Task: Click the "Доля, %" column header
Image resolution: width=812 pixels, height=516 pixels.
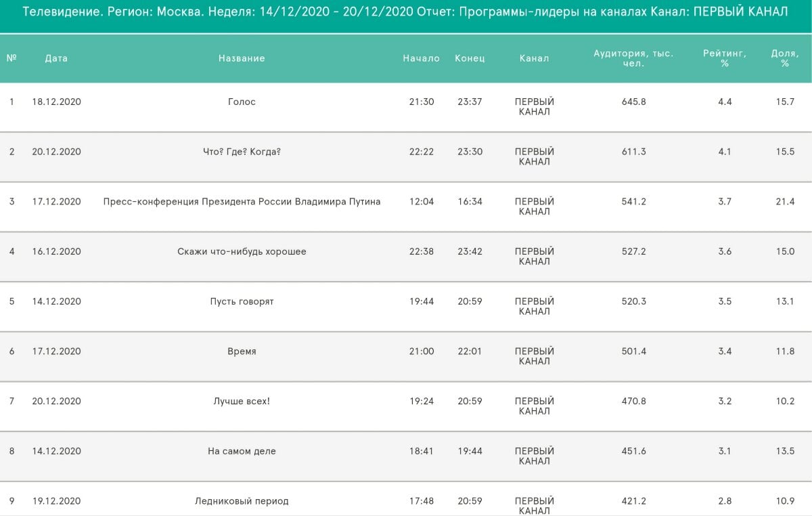Action: click(x=785, y=58)
